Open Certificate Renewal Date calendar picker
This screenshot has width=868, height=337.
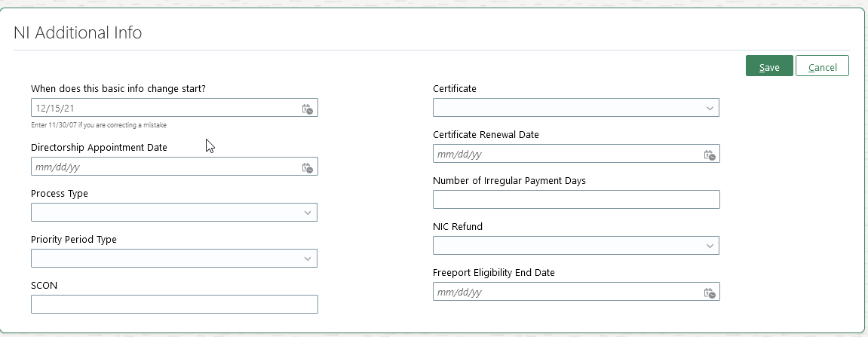tap(709, 155)
